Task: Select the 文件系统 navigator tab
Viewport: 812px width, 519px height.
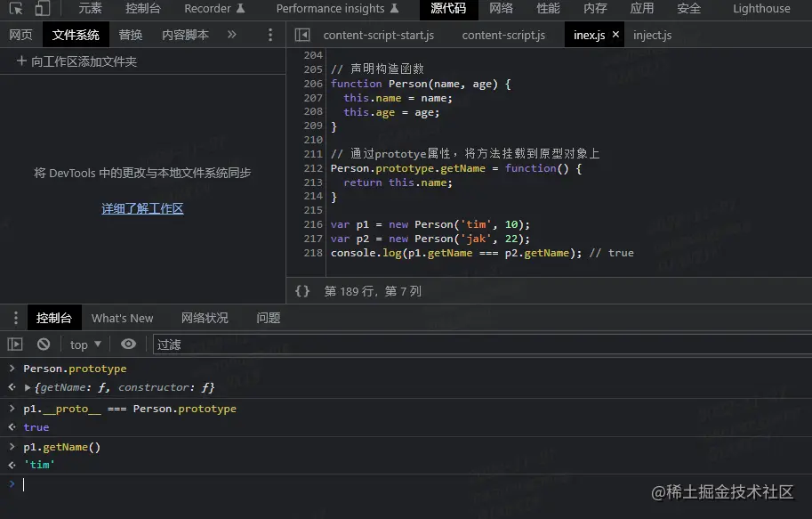Action: coord(76,35)
